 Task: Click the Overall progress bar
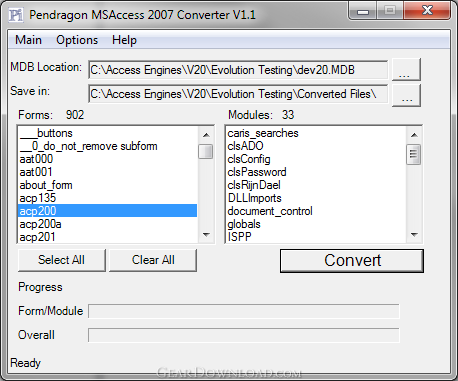click(244, 335)
